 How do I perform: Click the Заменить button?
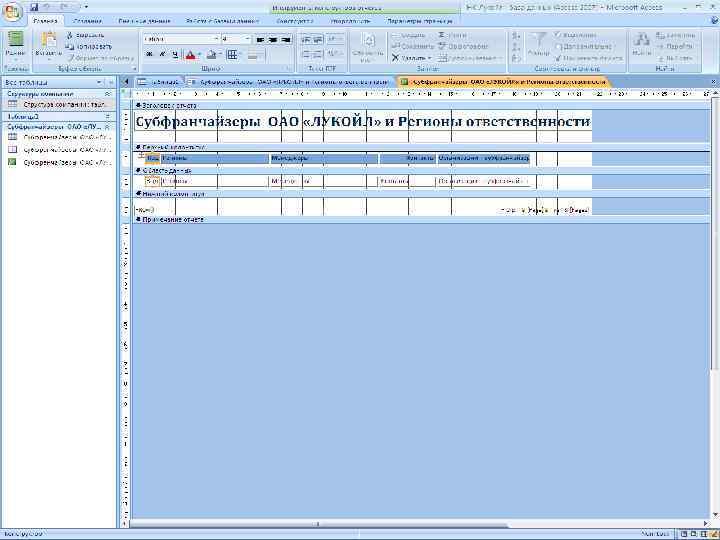[x=675, y=35]
